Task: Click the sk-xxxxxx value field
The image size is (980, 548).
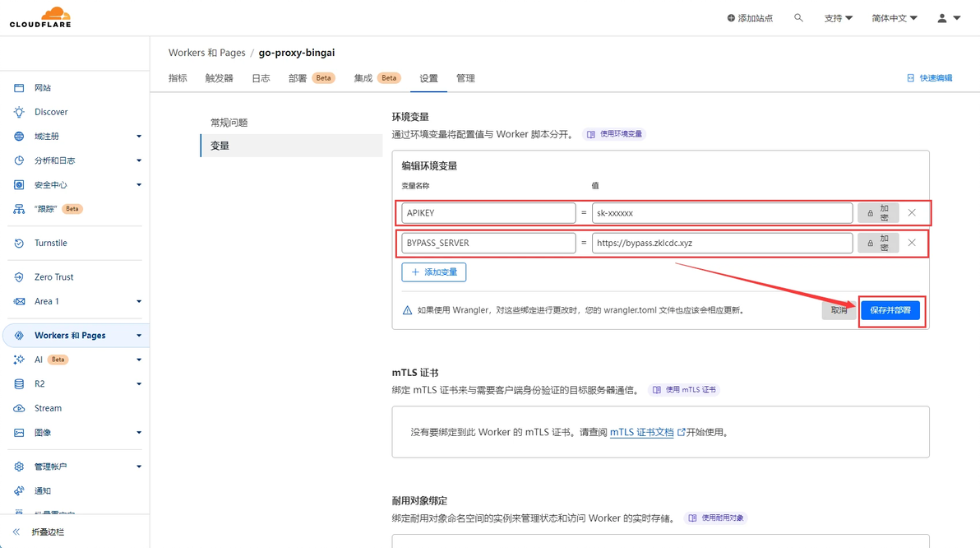Action: pos(723,212)
